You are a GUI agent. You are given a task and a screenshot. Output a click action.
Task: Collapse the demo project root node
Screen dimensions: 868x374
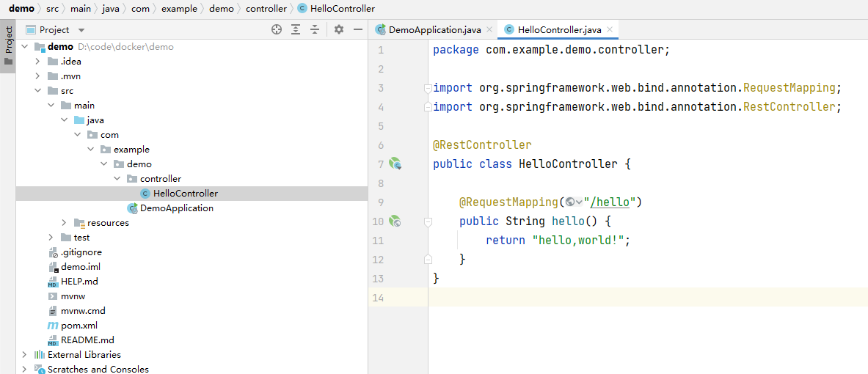(24, 47)
